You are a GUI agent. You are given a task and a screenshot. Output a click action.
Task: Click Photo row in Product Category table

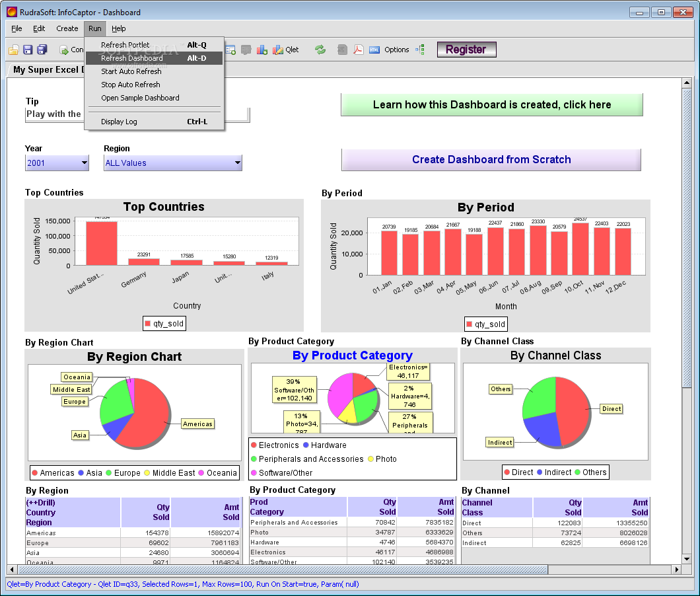352,533
